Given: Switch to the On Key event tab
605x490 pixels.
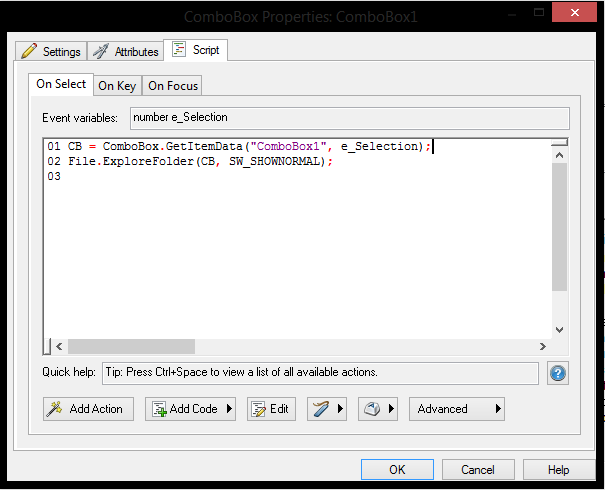Looking at the screenshot, I should pyautogui.click(x=117, y=86).
